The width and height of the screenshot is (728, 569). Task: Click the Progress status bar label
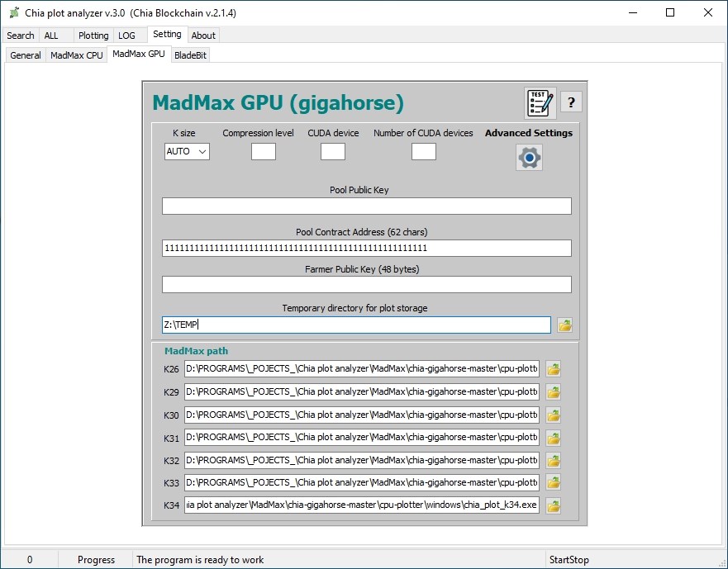click(x=96, y=560)
